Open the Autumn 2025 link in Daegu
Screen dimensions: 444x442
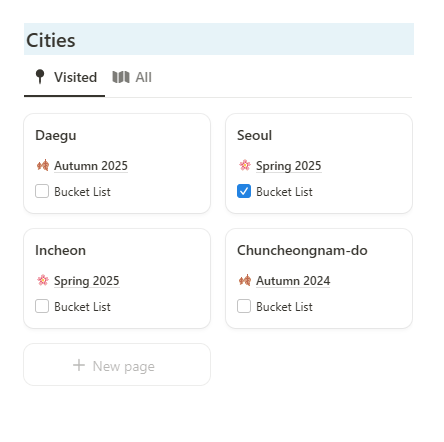[91, 166]
